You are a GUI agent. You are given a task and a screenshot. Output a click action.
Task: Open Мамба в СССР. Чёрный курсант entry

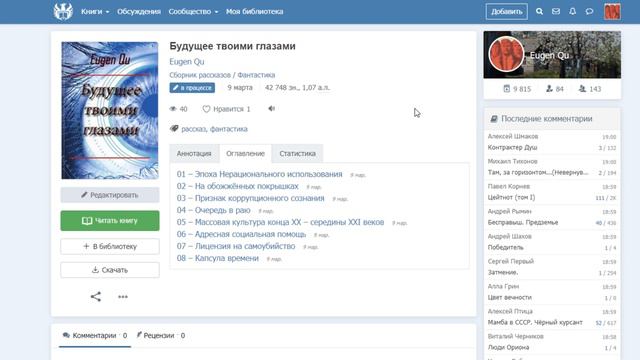click(535, 322)
